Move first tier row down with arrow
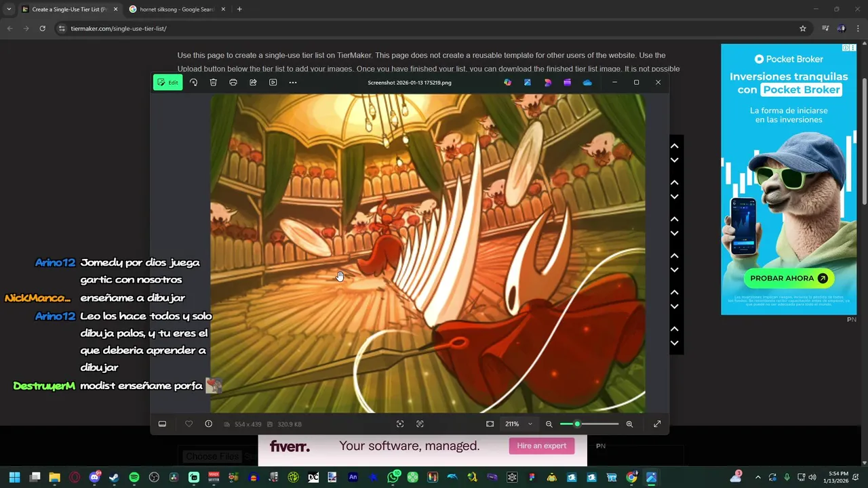Image resolution: width=868 pixels, height=488 pixels. [x=674, y=160]
